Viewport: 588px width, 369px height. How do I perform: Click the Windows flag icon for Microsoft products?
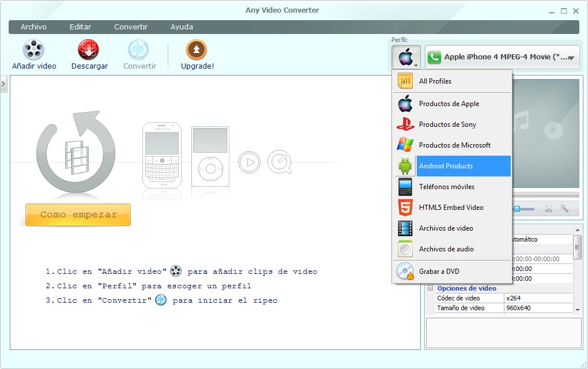(405, 145)
